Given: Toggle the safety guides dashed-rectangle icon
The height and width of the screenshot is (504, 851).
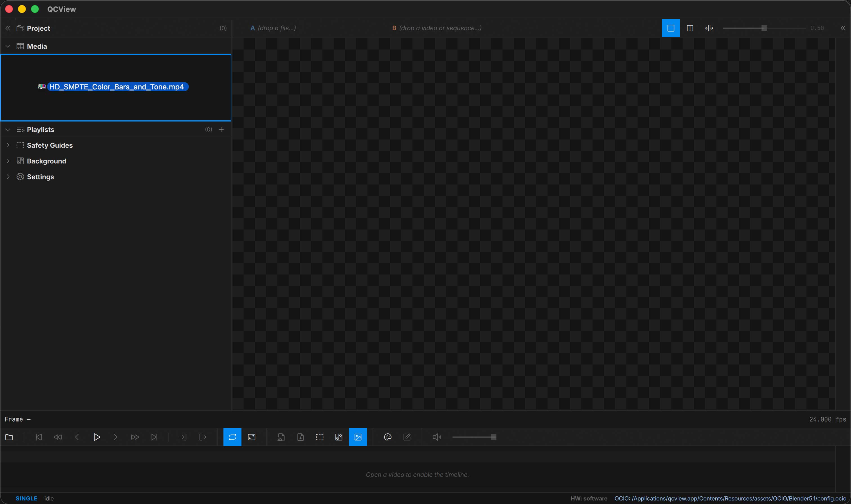Looking at the screenshot, I should (x=320, y=437).
